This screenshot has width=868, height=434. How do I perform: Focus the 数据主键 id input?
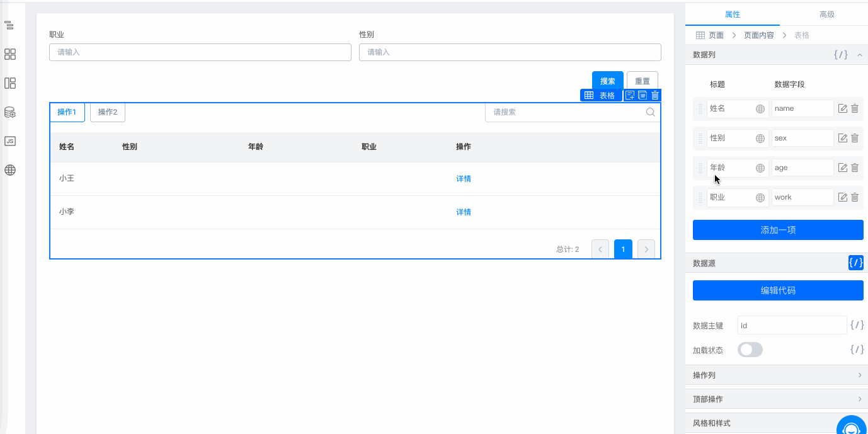click(792, 325)
